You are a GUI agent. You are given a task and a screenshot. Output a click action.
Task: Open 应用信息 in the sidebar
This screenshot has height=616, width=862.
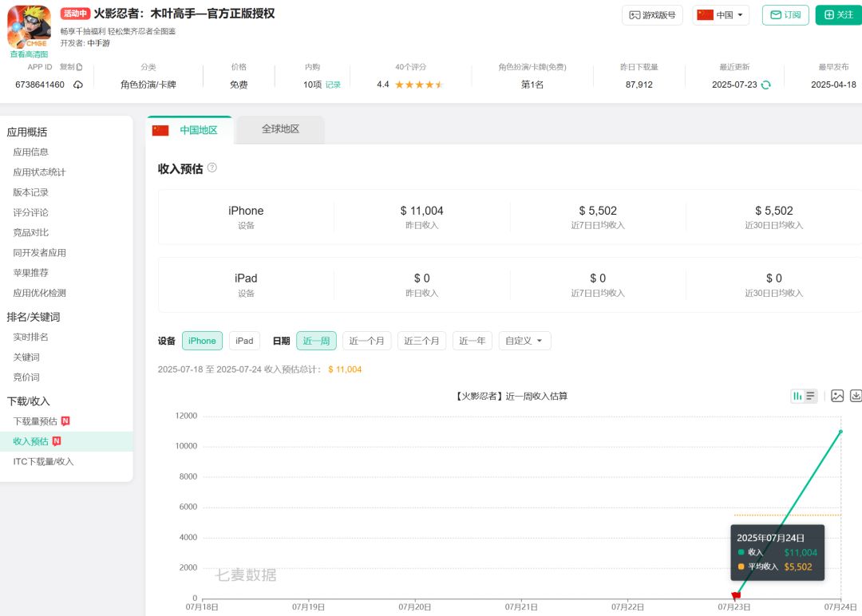[x=31, y=152]
